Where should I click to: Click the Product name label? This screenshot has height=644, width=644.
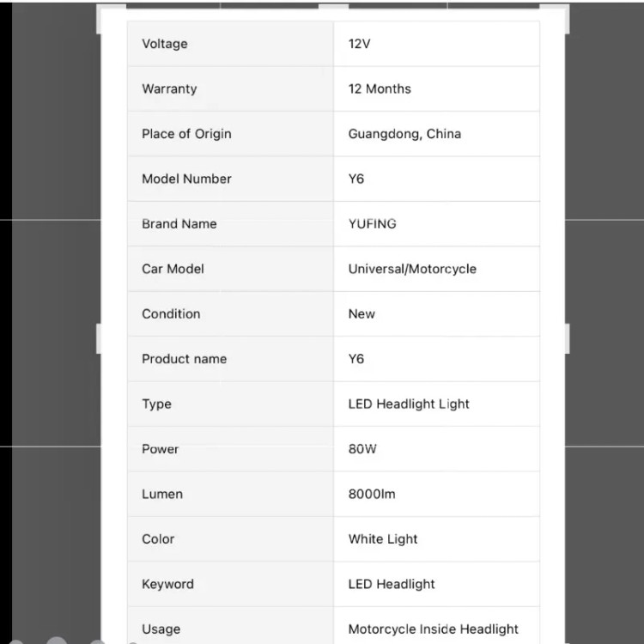(x=184, y=359)
